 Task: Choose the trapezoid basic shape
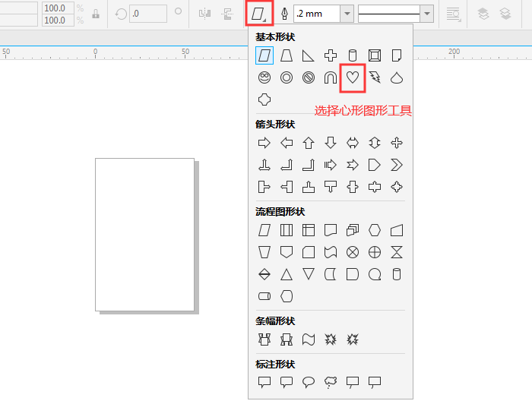tap(287, 55)
